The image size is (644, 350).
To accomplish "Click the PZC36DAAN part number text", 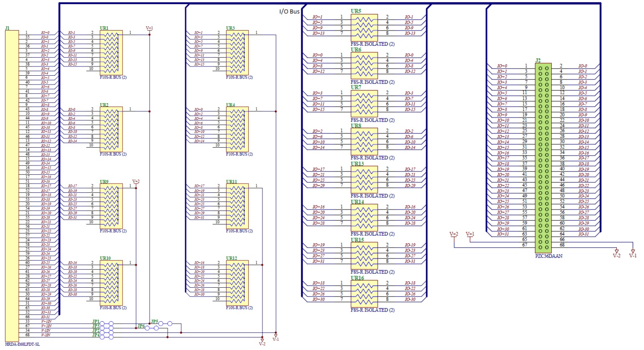I will 548,256.
